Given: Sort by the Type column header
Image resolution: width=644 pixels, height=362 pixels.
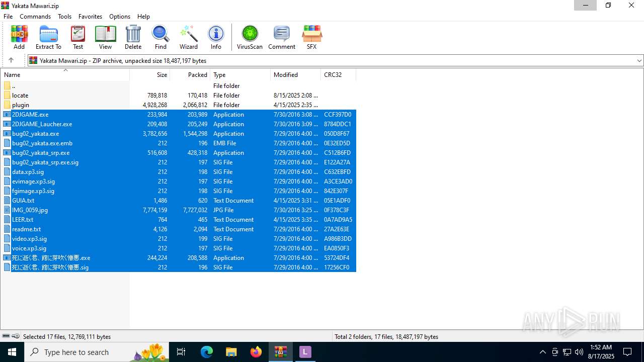Looking at the screenshot, I should (x=240, y=74).
